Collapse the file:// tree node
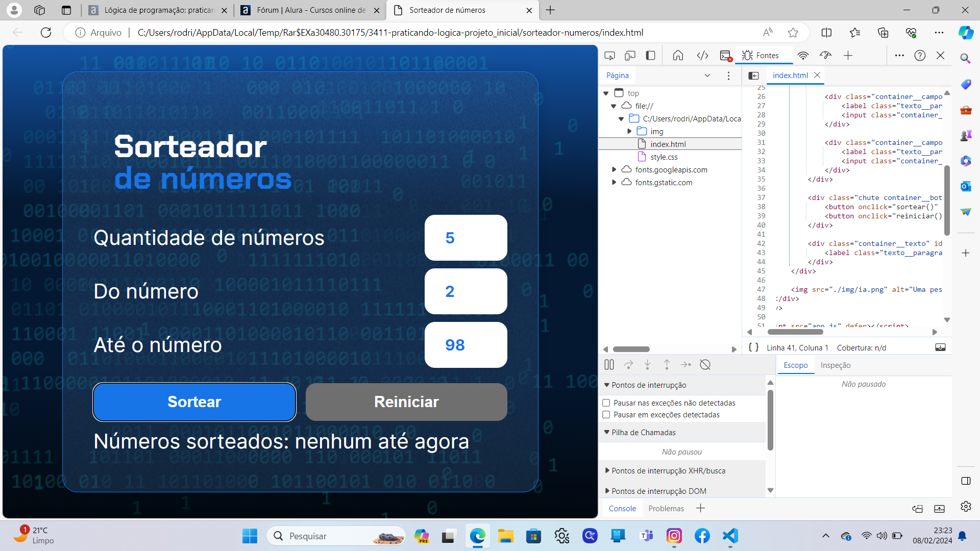 pyautogui.click(x=614, y=106)
